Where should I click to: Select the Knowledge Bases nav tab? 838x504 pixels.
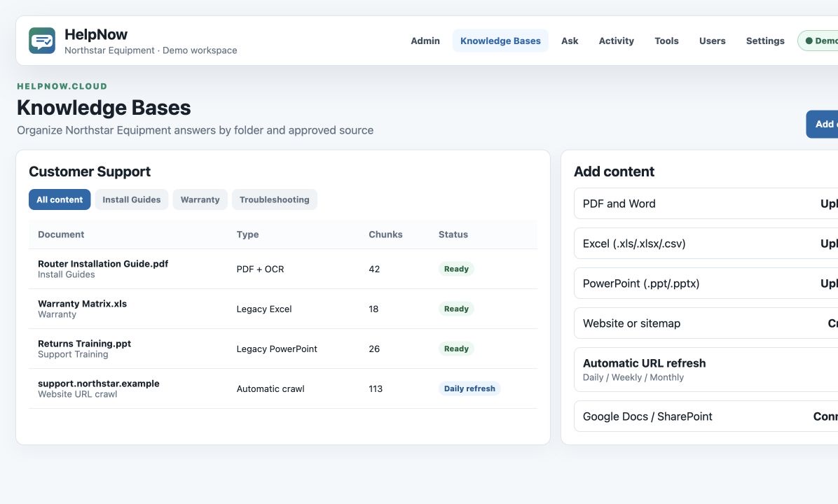point(500,41)
